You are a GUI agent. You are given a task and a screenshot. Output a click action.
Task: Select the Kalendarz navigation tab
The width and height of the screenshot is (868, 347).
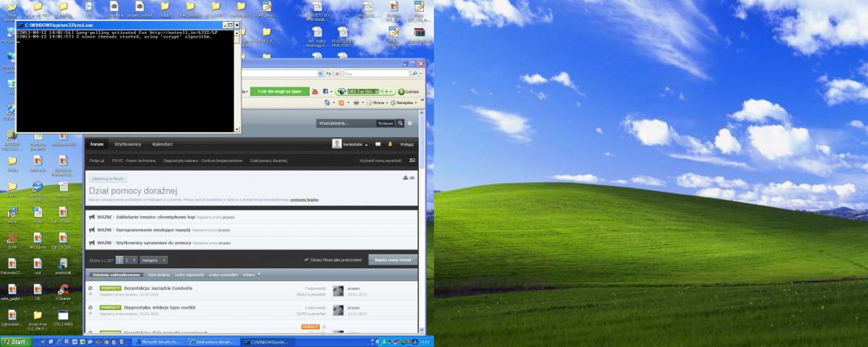(x=162, y=144)
